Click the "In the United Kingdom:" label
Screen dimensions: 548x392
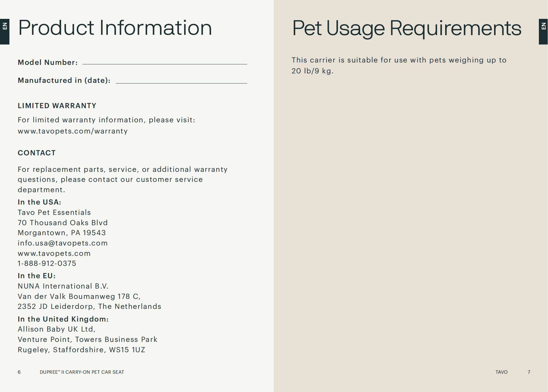point(63,319)
